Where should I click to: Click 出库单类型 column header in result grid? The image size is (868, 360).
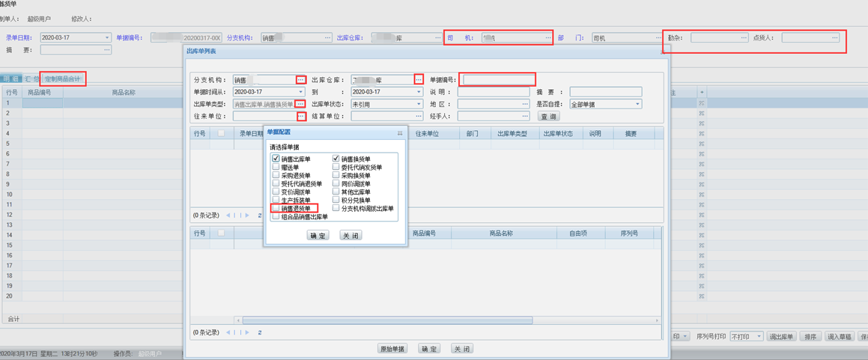[515, 133]
